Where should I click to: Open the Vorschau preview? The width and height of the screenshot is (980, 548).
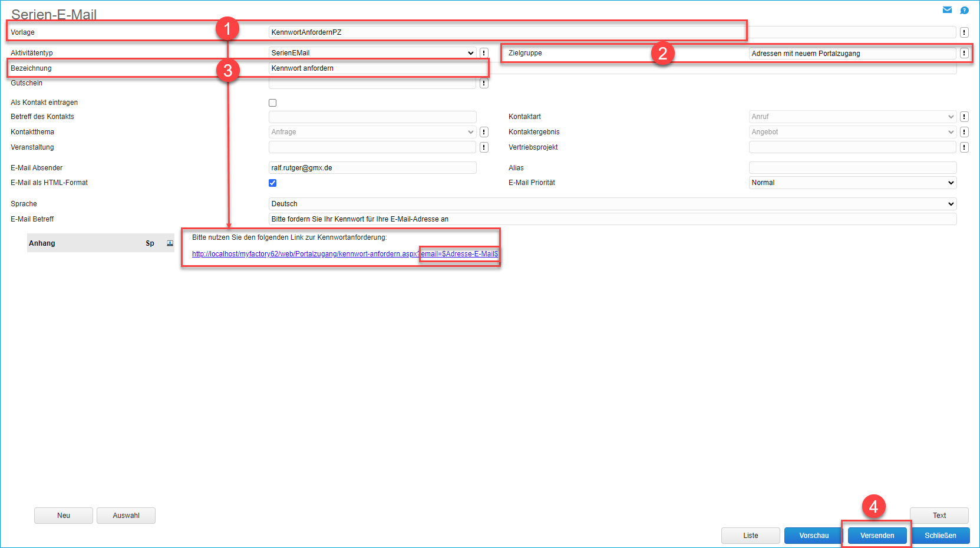814,536
